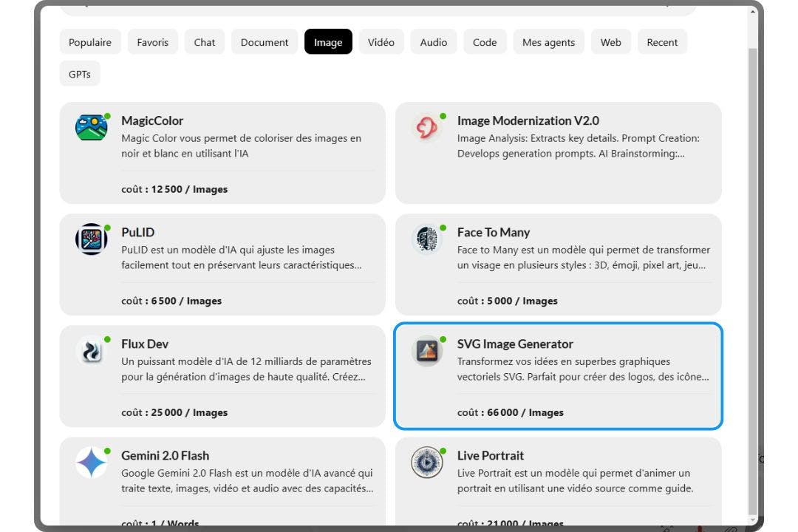Image resolution: width=798 pixels, height=532 pixels.
Task: Click the Gemini 2.0 Flash star icon
Action: [90, 463]
